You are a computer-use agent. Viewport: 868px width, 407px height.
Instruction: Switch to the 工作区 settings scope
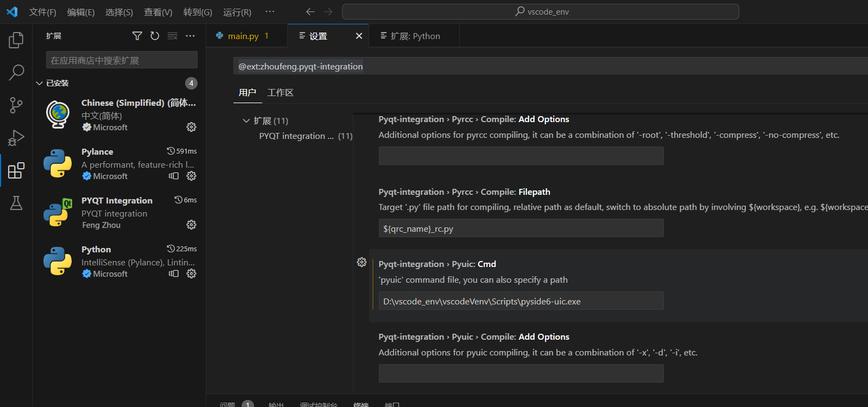[280, 93]
